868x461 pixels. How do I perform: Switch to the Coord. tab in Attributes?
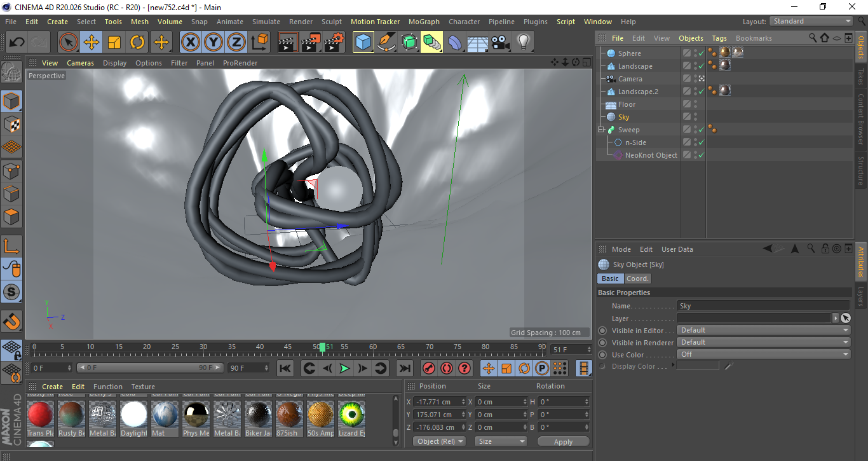637,278
